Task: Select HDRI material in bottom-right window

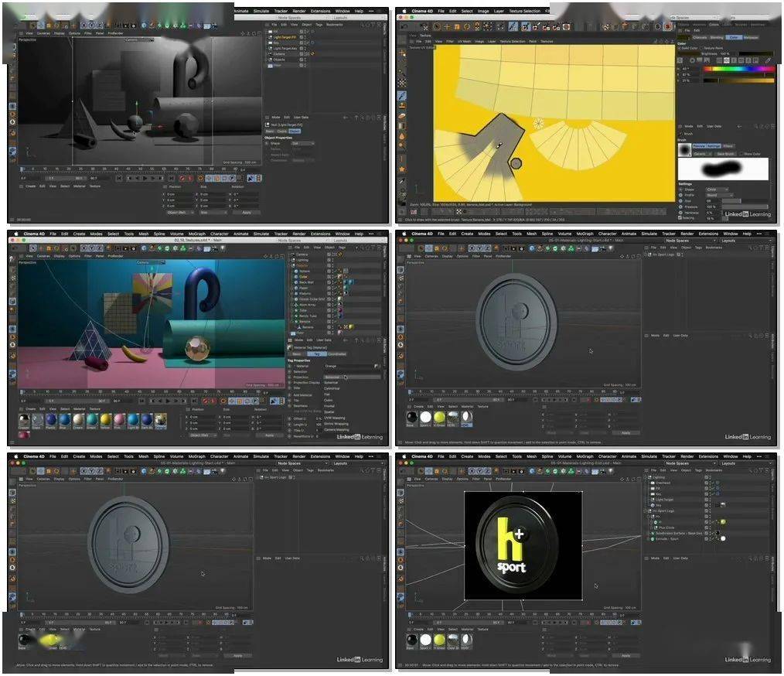Action: [466, 640]
